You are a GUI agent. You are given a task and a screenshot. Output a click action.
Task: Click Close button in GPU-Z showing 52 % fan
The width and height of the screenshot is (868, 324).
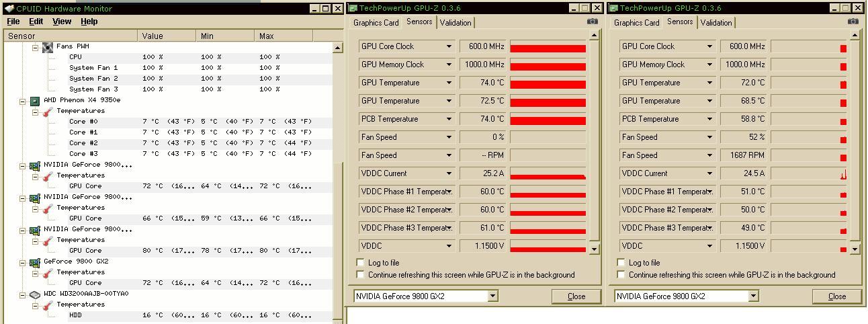point(836,296)
